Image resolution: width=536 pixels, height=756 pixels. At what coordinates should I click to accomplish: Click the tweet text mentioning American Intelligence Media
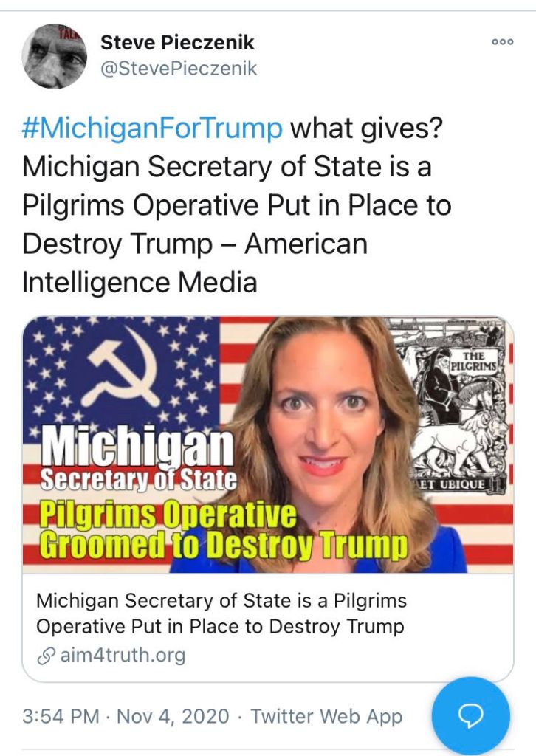point(195,263)
